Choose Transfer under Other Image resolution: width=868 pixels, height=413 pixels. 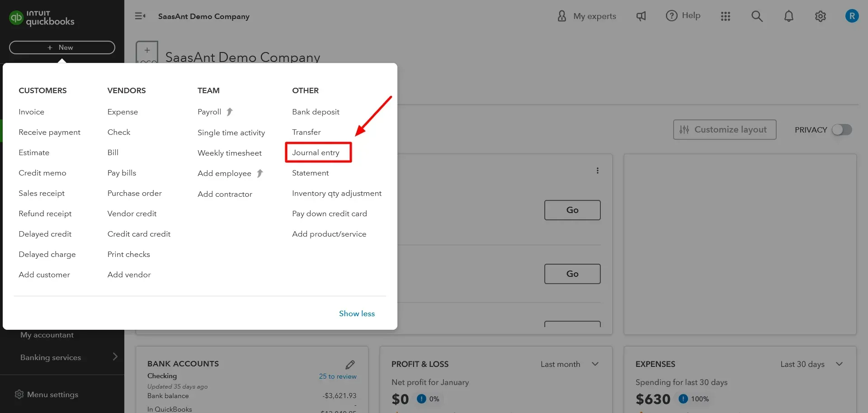pyautogui.click(x=306, y=132)
